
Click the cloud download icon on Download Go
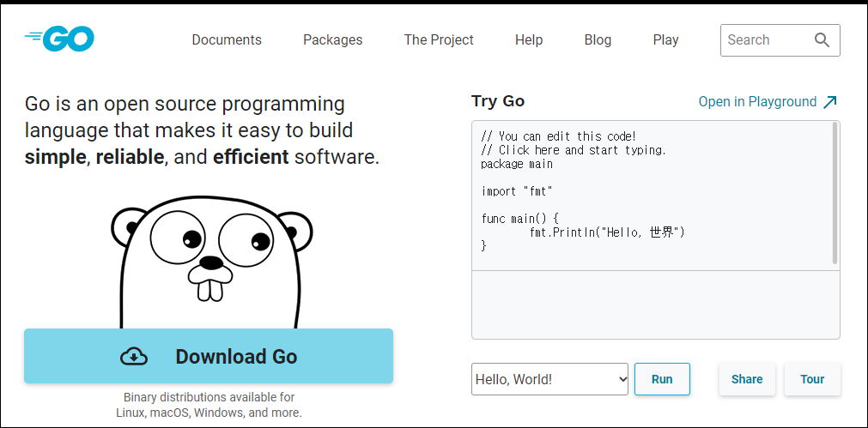click(x=134, y=357)
